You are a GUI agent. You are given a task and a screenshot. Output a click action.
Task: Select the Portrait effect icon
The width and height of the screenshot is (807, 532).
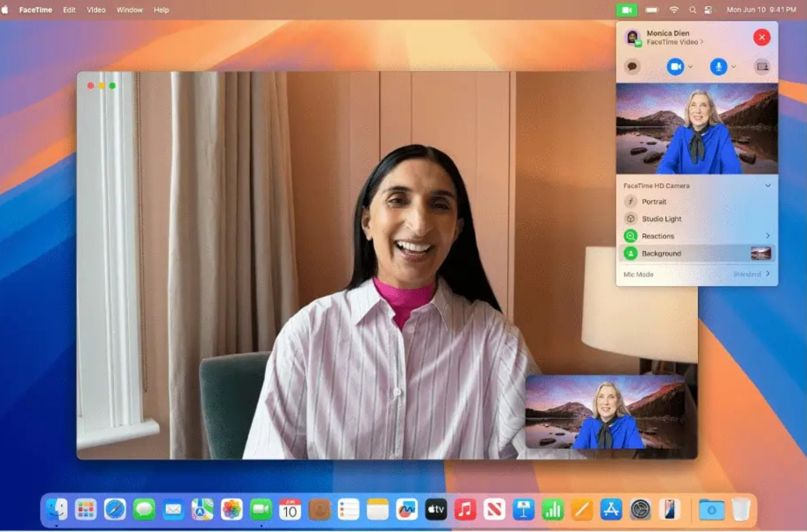pyautogui.click(x=631, y=201)
